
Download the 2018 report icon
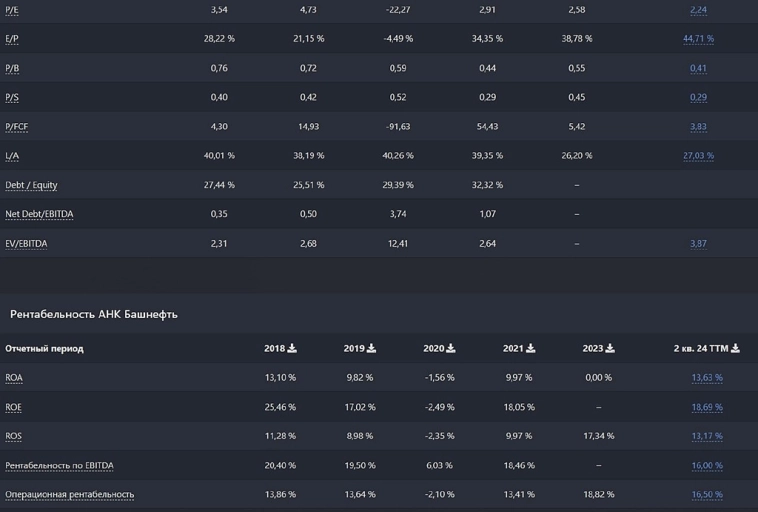[292, 349]
